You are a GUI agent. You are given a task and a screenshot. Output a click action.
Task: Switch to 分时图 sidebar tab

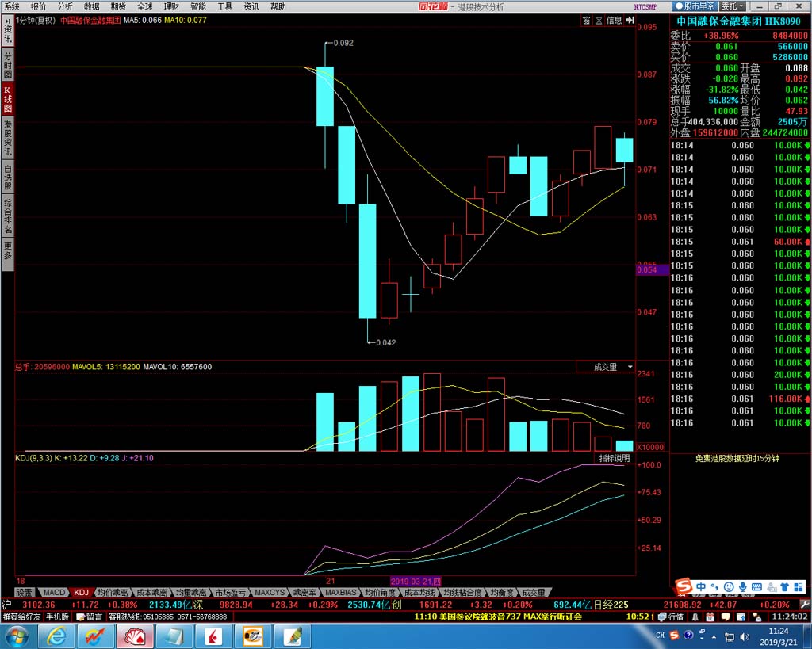point(8,65)
